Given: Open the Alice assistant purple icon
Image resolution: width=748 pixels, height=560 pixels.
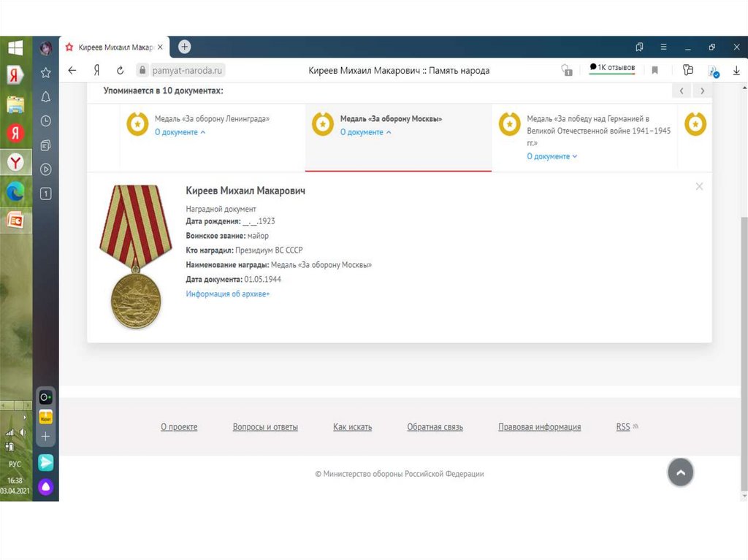Looking at the screenshot, I should (x=46, y=486).
